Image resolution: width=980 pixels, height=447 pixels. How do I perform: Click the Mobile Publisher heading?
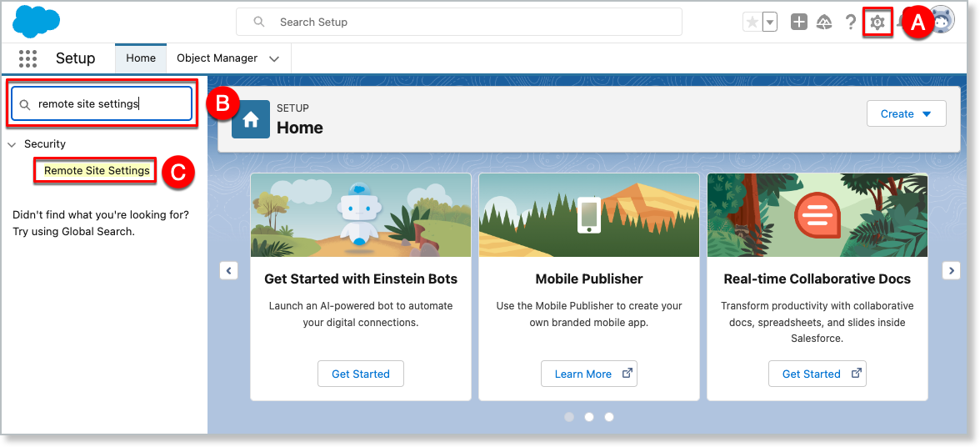coord(588,279)
